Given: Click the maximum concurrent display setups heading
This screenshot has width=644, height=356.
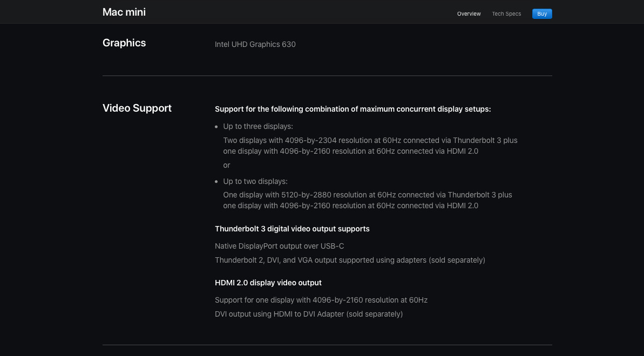Looking at the screenshot, I should 353,109.
